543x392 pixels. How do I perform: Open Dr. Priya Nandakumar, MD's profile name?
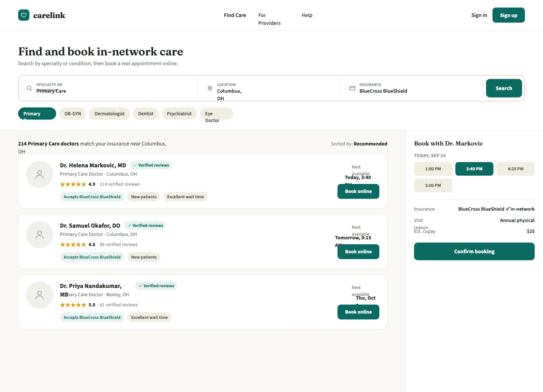[x=91, y=289]
